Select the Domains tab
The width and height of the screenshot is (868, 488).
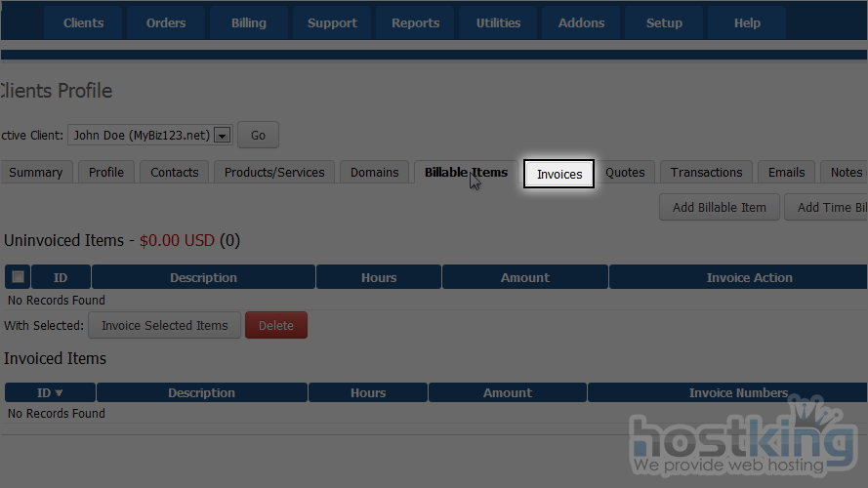click(375, 173)
